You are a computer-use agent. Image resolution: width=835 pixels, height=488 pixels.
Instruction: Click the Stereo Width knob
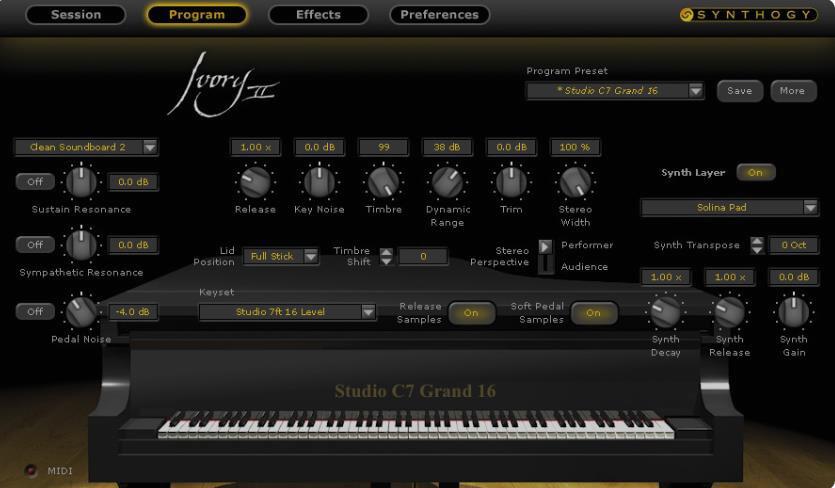point(575,182)
